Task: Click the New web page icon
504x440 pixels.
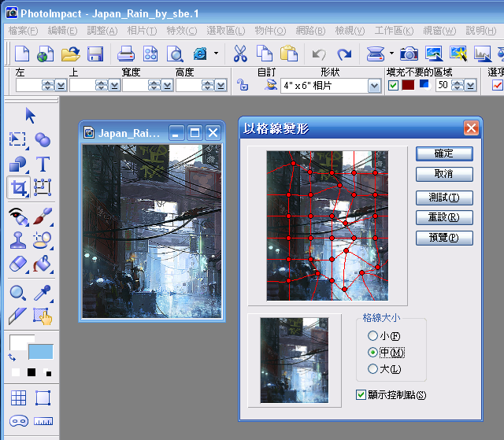Action: click(x=46, y=54)
